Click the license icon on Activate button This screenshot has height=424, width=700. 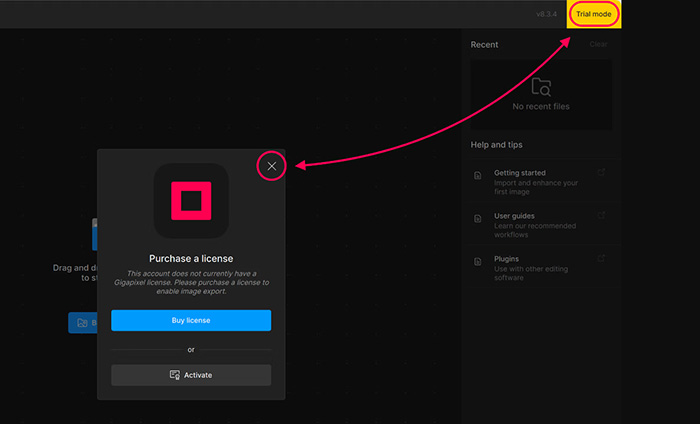175,375
